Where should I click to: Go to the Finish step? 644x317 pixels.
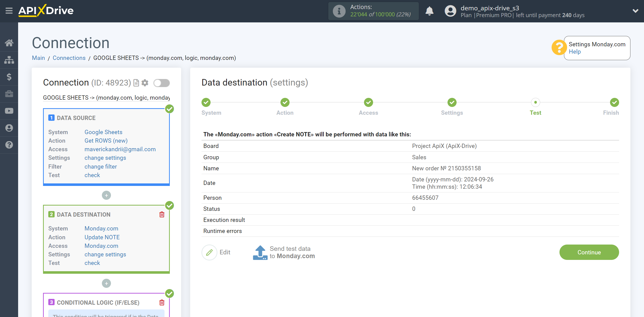point(615,102)
